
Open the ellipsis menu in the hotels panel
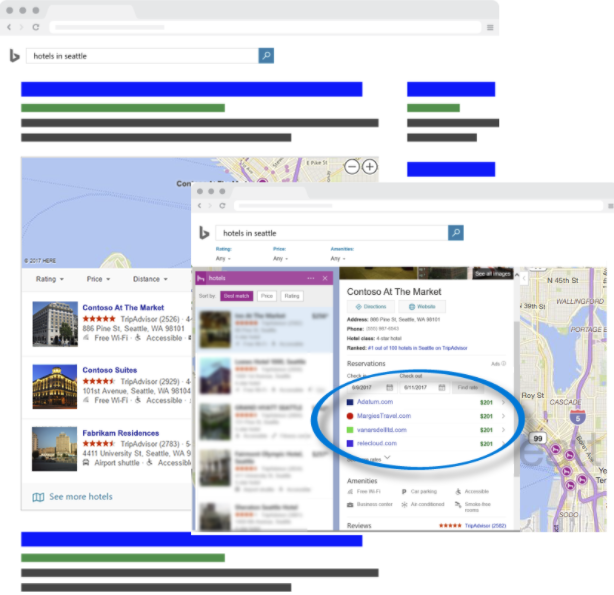point(311,278)
